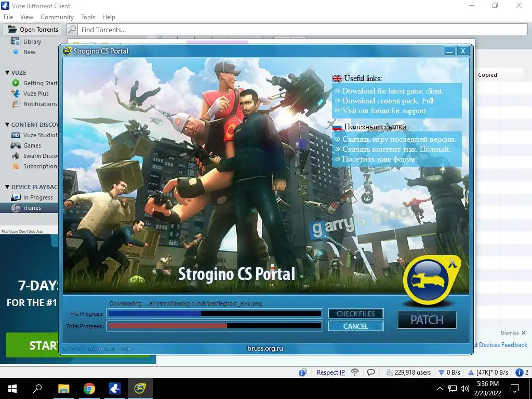The image size is (532, 399).
Task: Select the New item in sidebar
Action: 29,52
